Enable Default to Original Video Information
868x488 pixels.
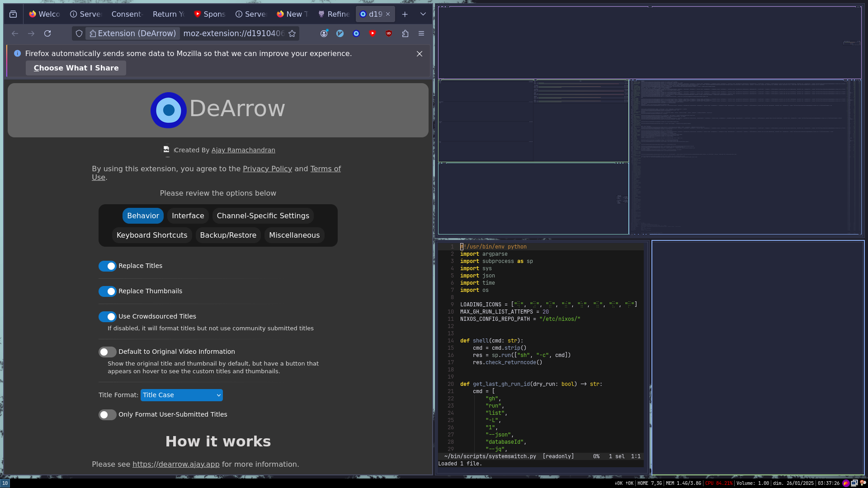coord(108,352)
